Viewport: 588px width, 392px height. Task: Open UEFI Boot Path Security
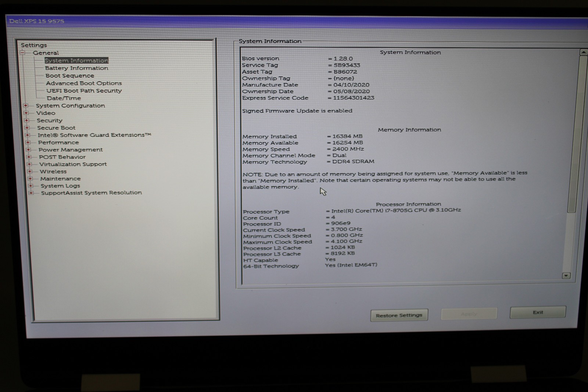84,90
